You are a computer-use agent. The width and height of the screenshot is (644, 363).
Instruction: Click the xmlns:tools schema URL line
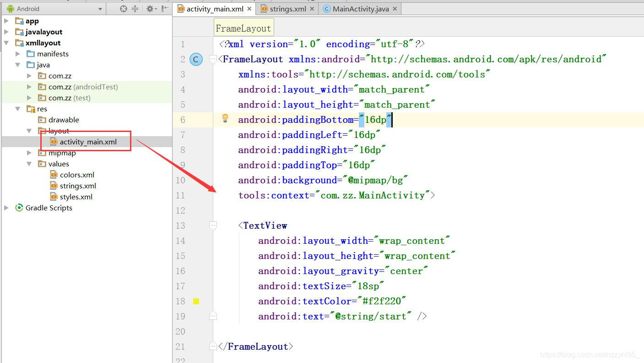point(364,74)
